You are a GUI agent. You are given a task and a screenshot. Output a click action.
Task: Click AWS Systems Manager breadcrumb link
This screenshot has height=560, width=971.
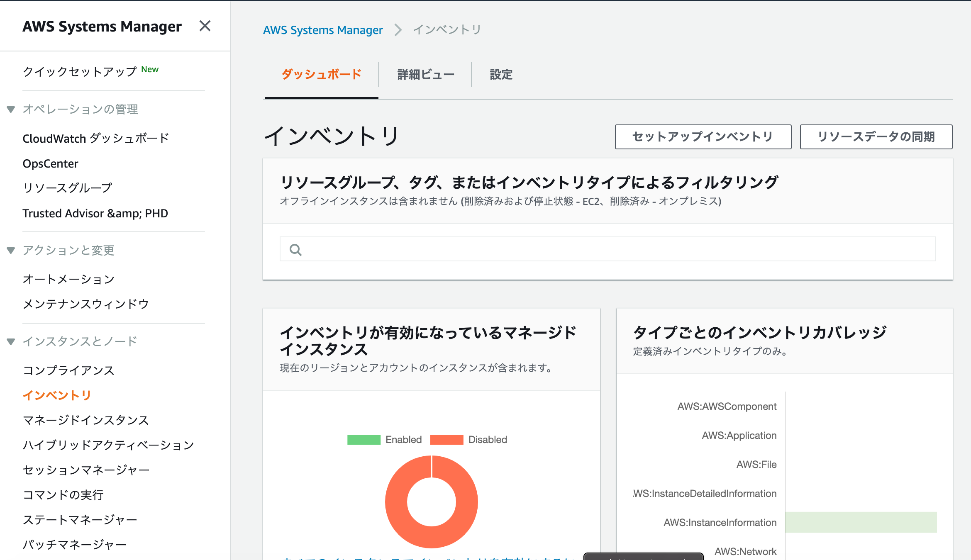(323, 30)
